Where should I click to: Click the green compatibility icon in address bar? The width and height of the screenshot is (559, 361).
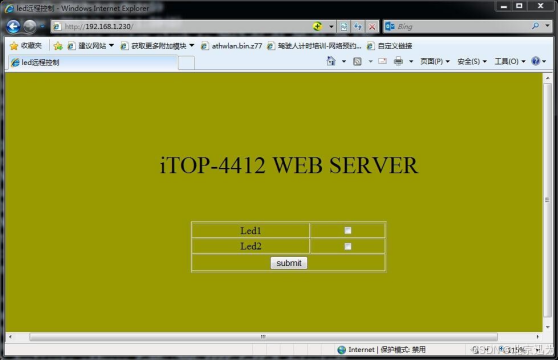click(x=317, y=26)
